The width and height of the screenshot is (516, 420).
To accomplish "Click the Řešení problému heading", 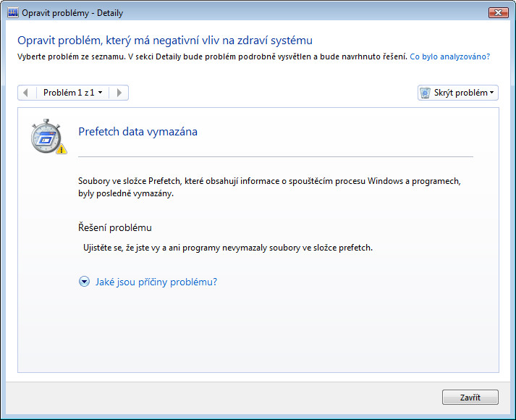I will pos(115,228).
